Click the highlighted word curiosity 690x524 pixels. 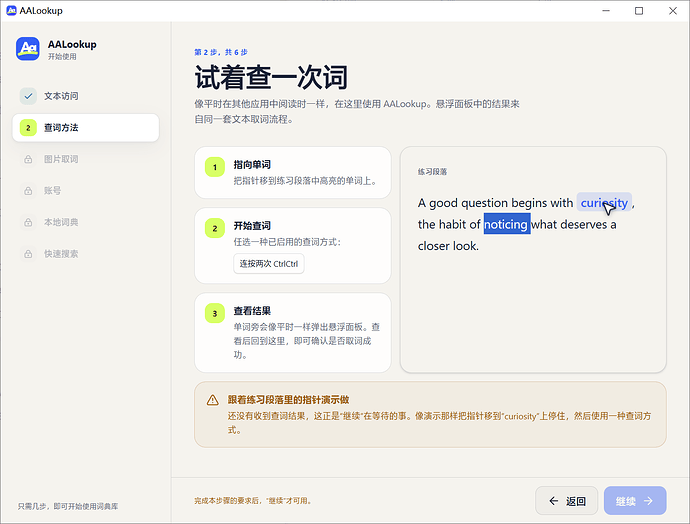[x=604, y=202]
